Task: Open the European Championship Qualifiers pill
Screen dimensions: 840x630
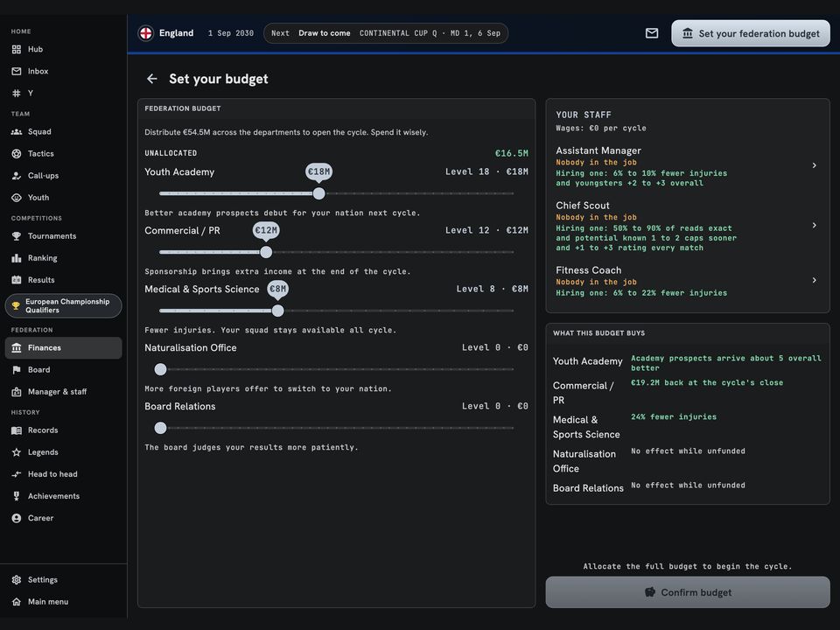Action: 63,306
